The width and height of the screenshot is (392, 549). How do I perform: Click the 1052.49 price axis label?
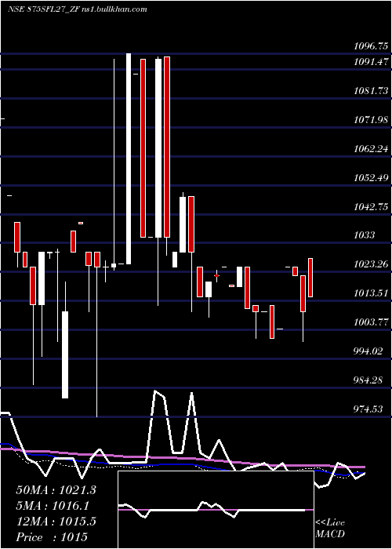pyautogui.click(x=371, y=178)
